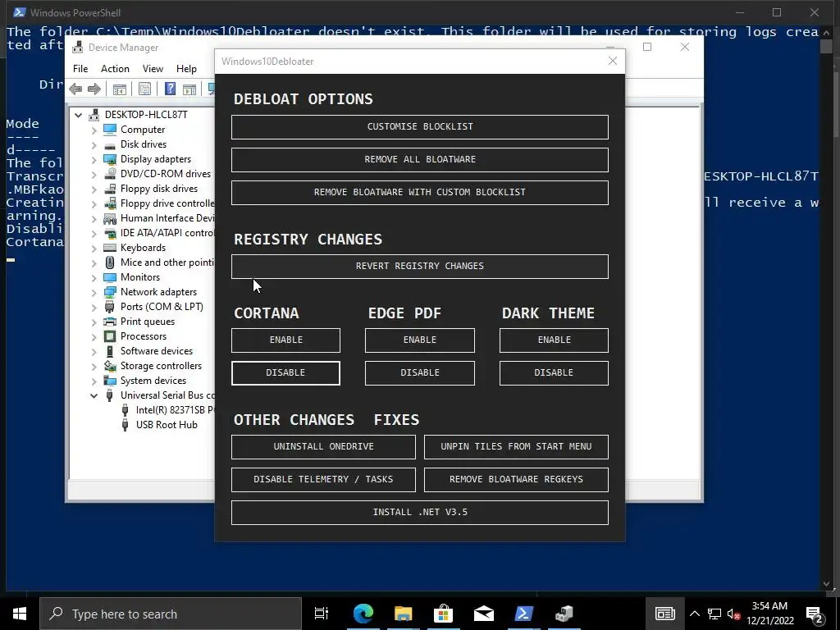Image resolution: width=840 pixels, height=630 pixels.
Task: Click the Display adapters category icon
Action: coord(110,159)
